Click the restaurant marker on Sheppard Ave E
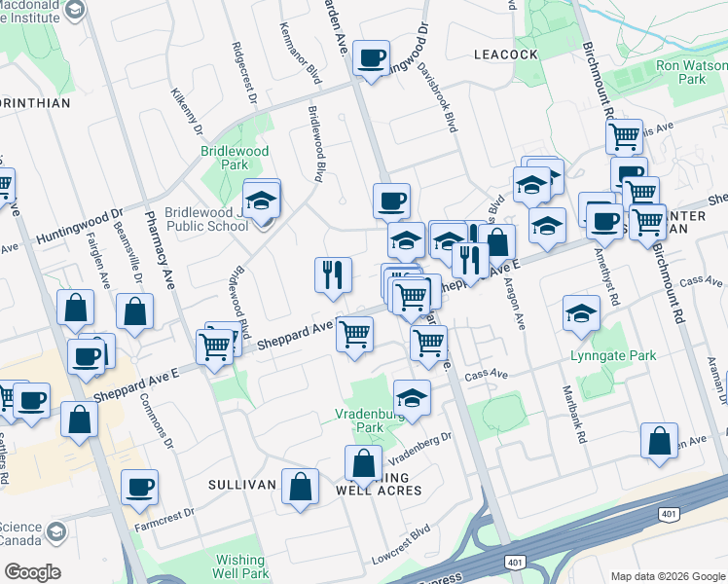Image resolution: width=728 pixels, height=584 pixels. click(470, 264)
